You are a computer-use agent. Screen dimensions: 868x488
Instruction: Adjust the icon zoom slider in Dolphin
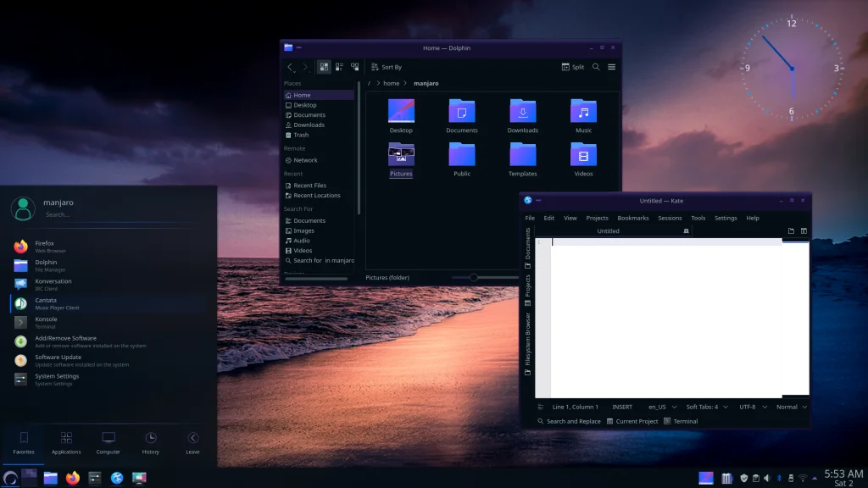click(x=474, y=277)
